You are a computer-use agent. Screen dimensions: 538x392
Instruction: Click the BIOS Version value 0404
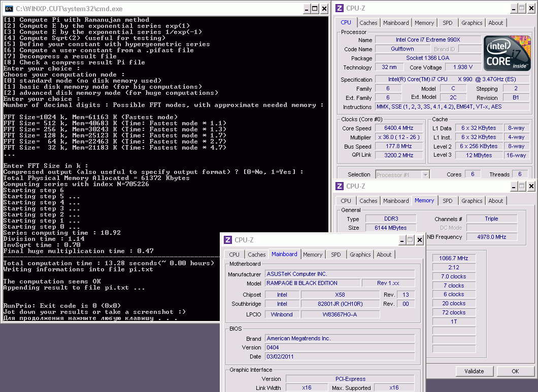click(340, 347)
